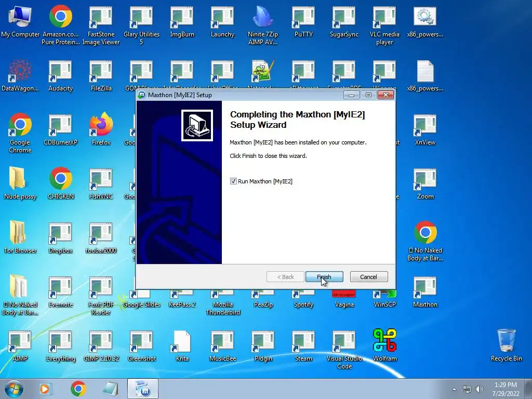Open Windows Media Player from taskbar
532x399 pixels.
(45, 389)
